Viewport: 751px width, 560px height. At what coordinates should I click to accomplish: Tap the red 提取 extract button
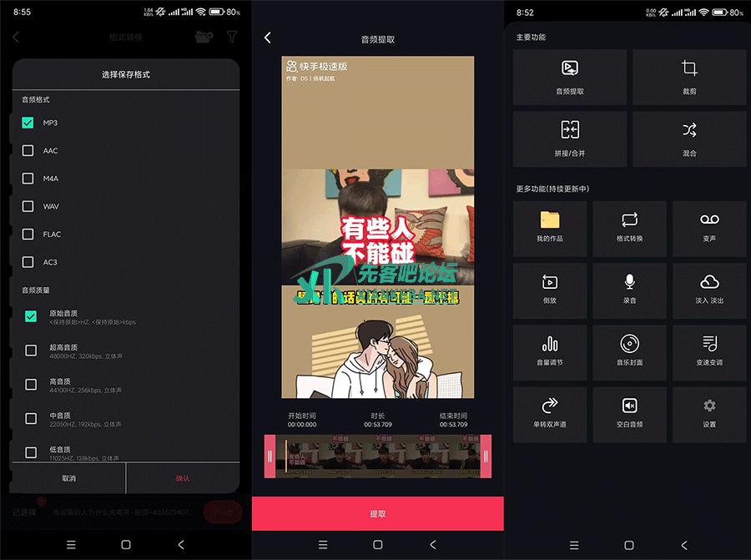tap(377, 513)
